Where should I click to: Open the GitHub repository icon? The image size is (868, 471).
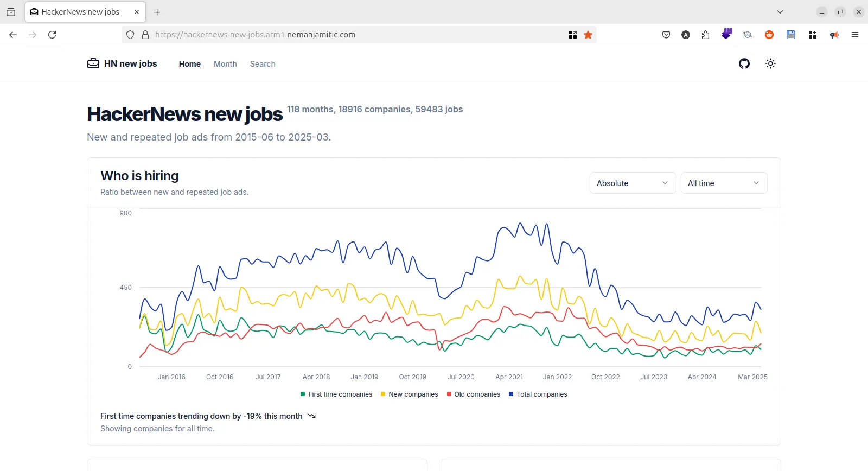point(744,63)
